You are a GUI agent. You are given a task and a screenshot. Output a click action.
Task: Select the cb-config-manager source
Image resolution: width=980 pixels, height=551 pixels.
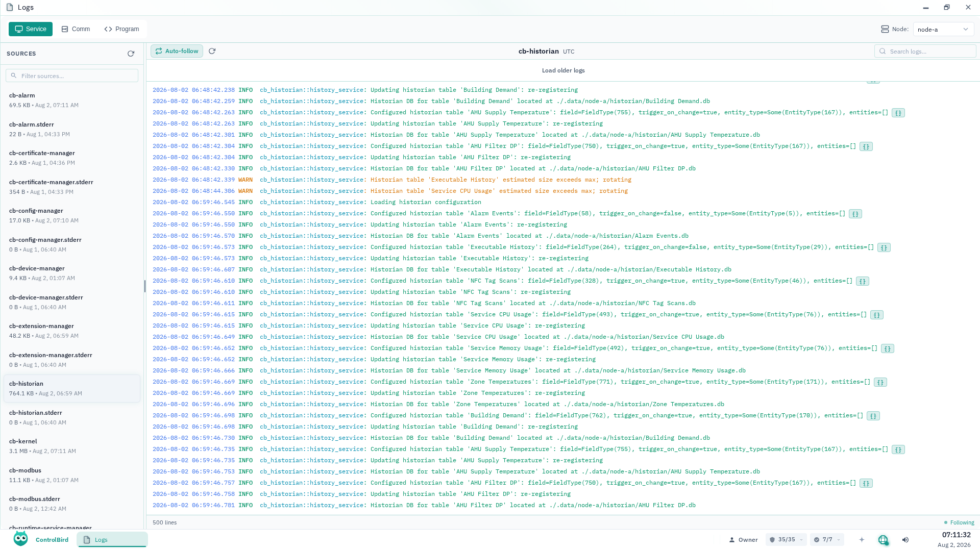(72, 215)
